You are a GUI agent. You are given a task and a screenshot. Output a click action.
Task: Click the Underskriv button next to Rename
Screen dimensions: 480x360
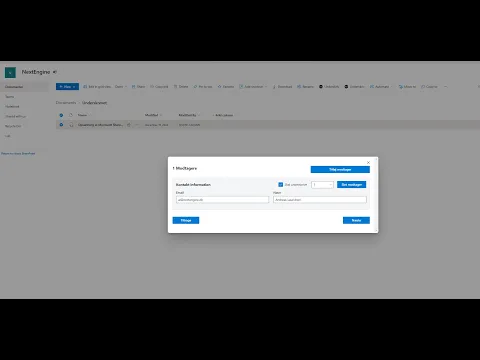pyautogui.click(x=329, y=87)
